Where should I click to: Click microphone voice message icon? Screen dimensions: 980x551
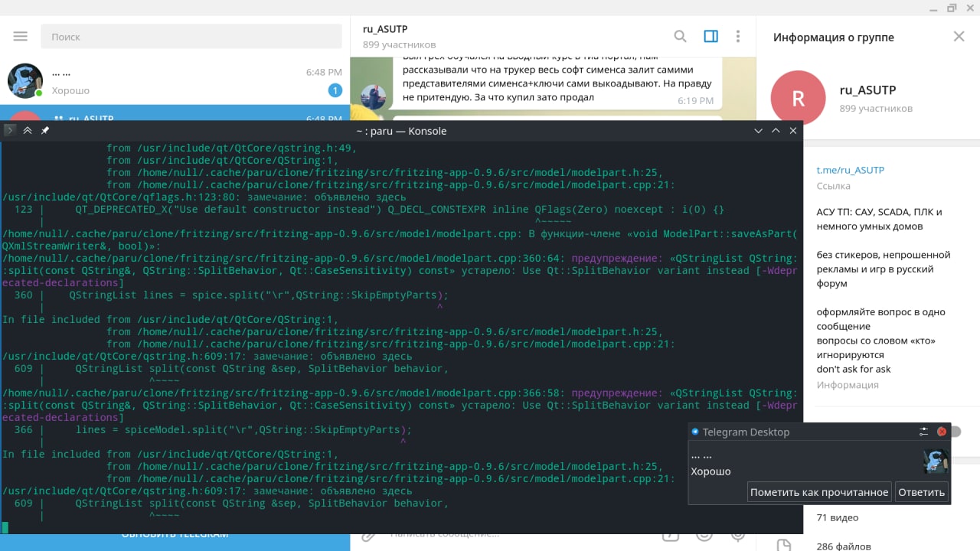(739, 536)
